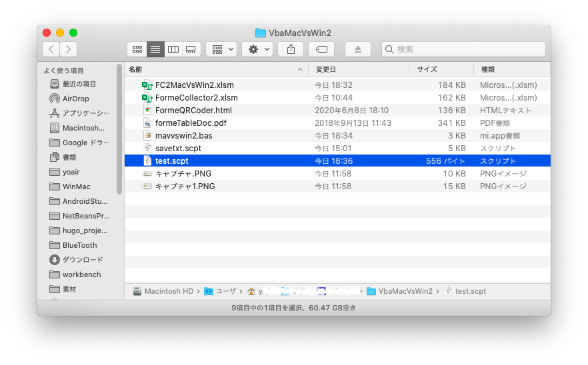Sort files by 名前 column header
The height and width of the screenshot is (365, 588).
pyautogui.click(x=213, y=69)
